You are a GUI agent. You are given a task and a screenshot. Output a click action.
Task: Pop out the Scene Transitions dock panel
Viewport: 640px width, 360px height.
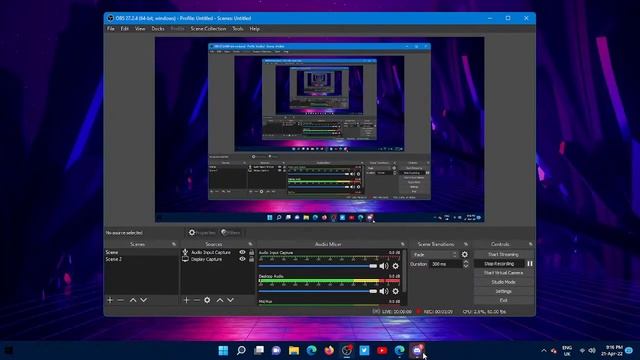pos(466,244)
